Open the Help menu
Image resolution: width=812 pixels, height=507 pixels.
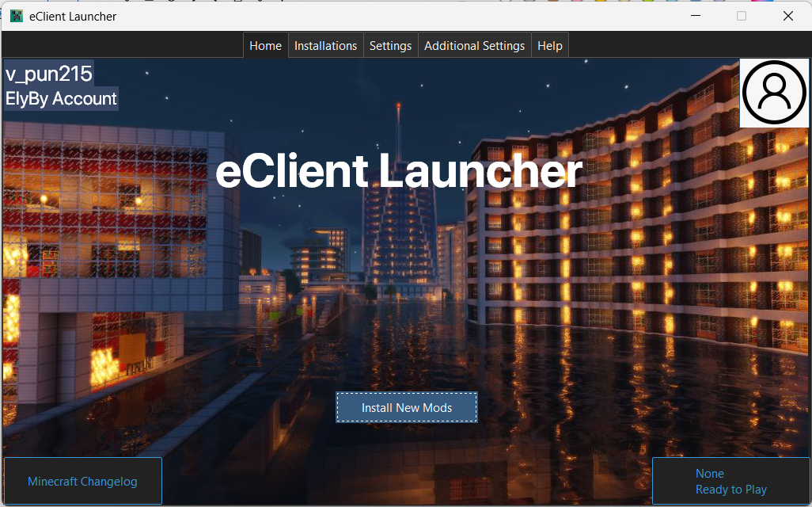coord(549,45)
